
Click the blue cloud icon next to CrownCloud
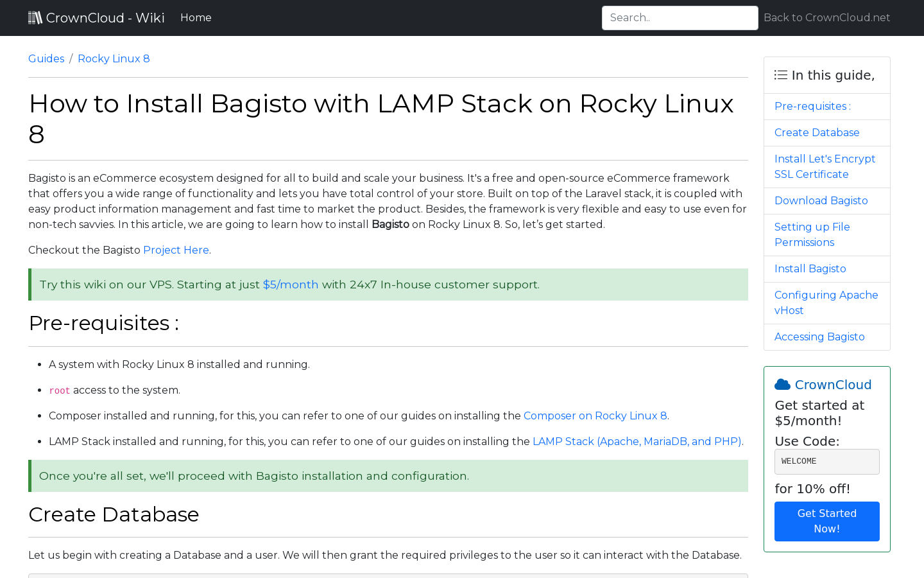click(782, 383)
